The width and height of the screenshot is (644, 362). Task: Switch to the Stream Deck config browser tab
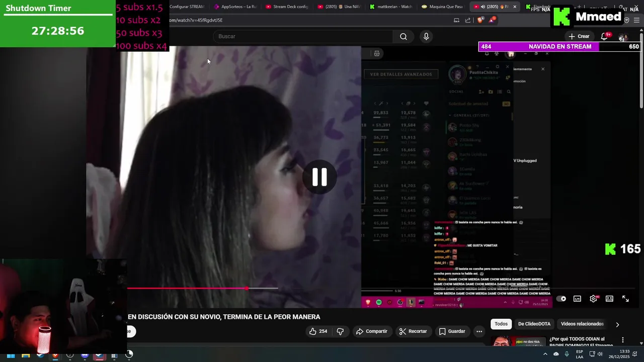287,7
